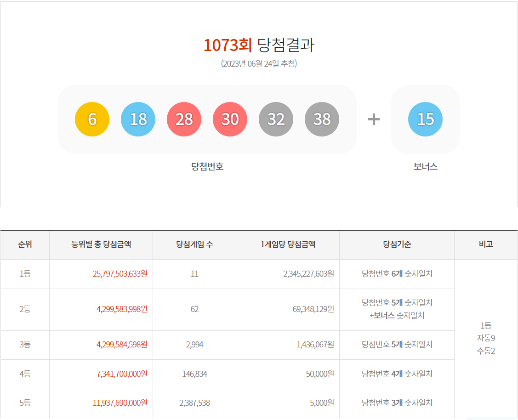
Task: Select the 등위별 총 당첨금액 column header
Action: [x=101, y=244]
